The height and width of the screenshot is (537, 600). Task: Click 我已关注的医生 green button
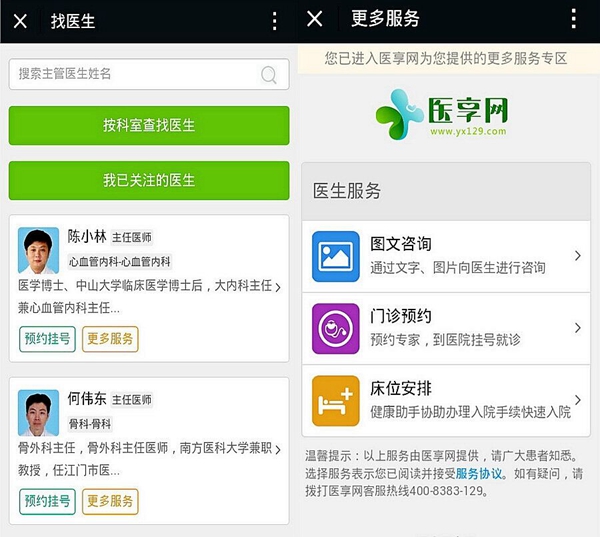tap(149, 181)
